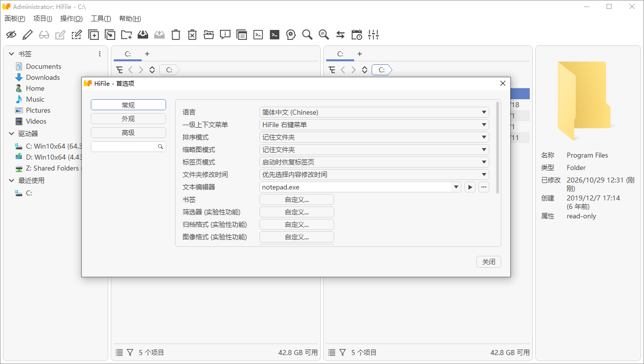644x364 pixels.
Task: Click the speech bubble info icon in the toolbar
Action: [x=225, y=34]
